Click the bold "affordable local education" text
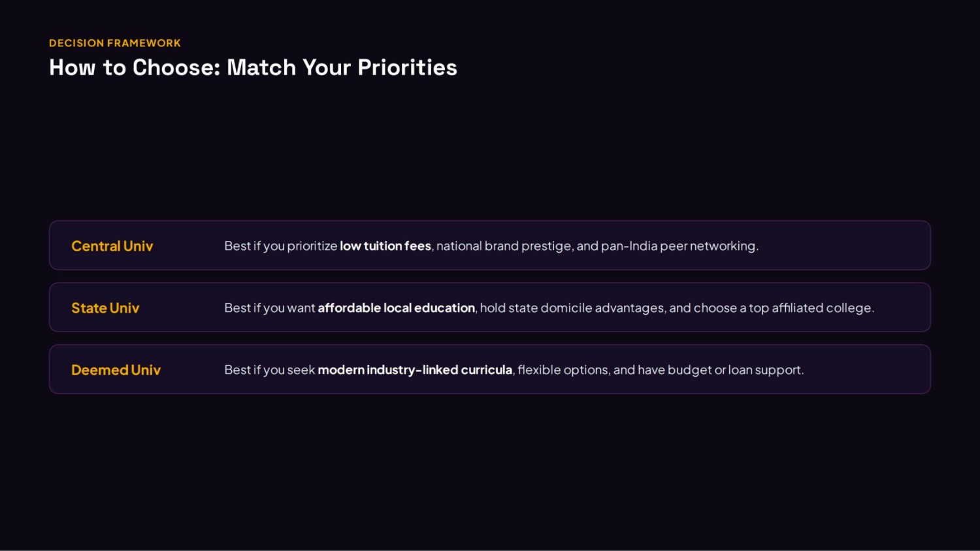This screenshot has height=551, width=980. pos(397,308)
